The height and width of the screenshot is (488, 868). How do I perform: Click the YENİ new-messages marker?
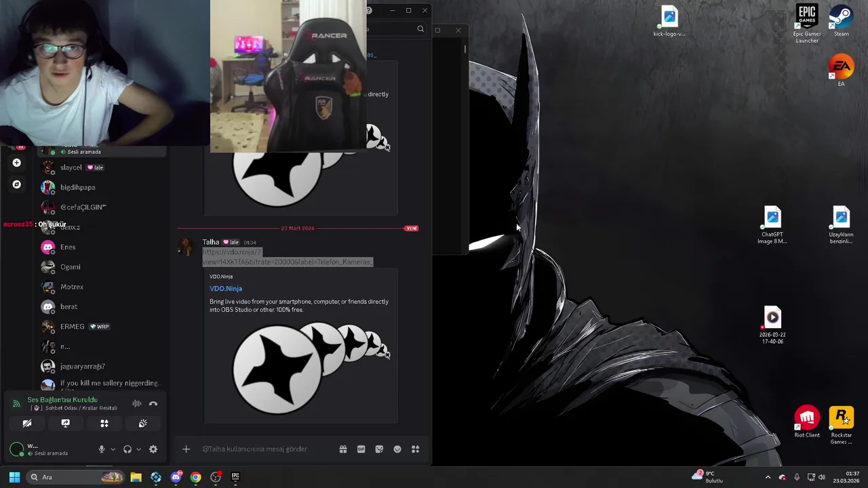click(x=411, y=228)
